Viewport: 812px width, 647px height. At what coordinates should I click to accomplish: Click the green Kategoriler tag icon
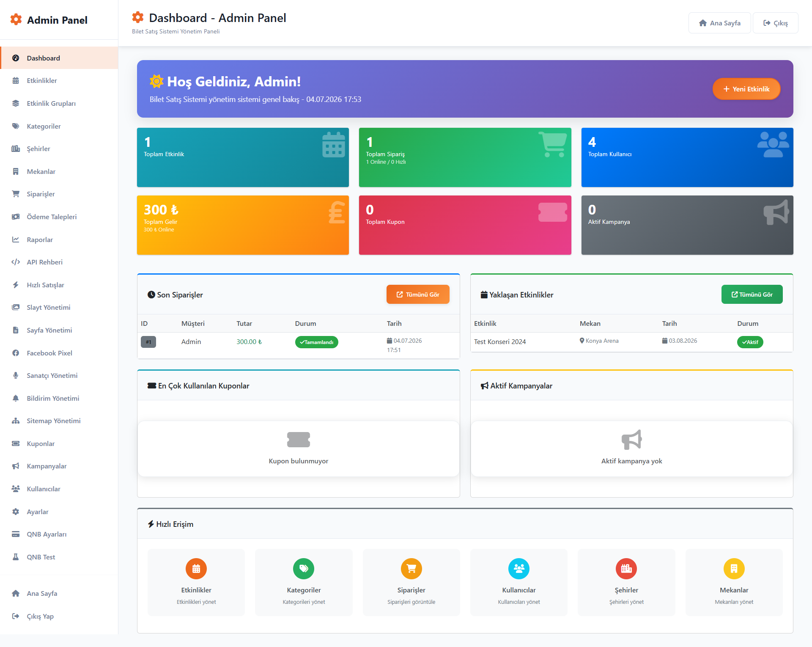click(304, 569)
